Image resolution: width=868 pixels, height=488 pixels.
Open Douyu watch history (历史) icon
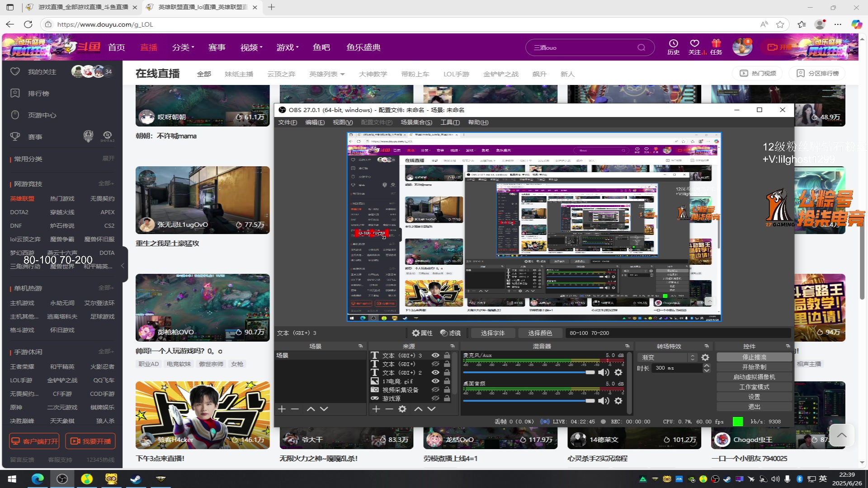pos(673,47)
